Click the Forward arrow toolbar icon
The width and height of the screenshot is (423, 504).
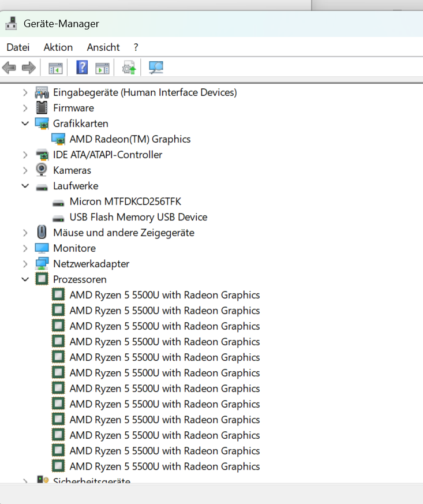click(x=29, y=68)
